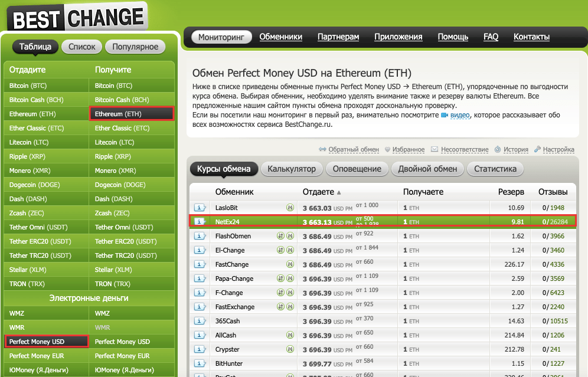Open the info icon for the FlashObmen exchanger

pos(199,236)
